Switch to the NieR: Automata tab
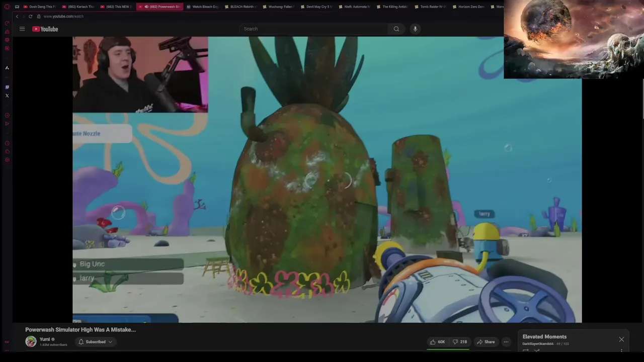 [354, 7]
